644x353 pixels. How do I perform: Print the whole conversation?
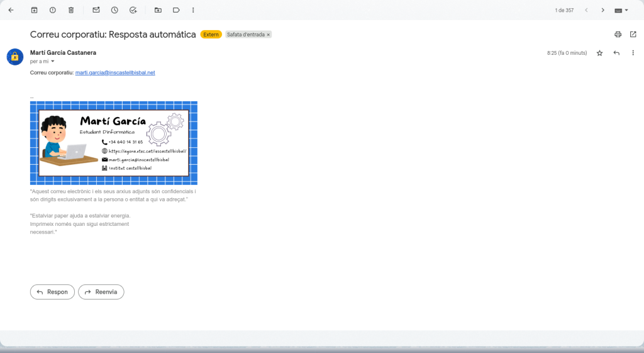click(x=618, y=34)
